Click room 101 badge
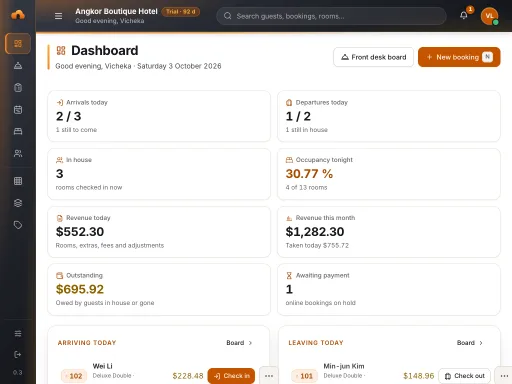 click(x=305, y=376)
